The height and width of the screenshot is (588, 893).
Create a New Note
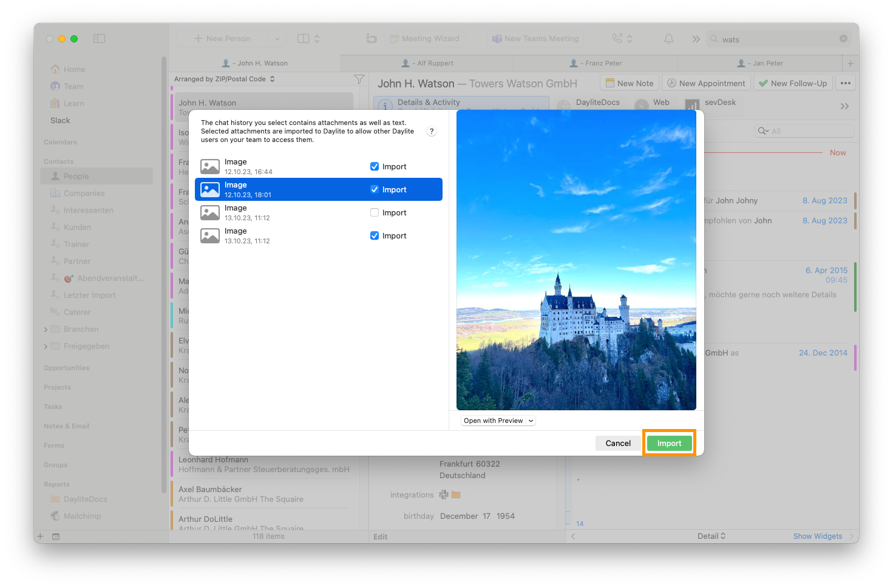[x=630, y=83]
